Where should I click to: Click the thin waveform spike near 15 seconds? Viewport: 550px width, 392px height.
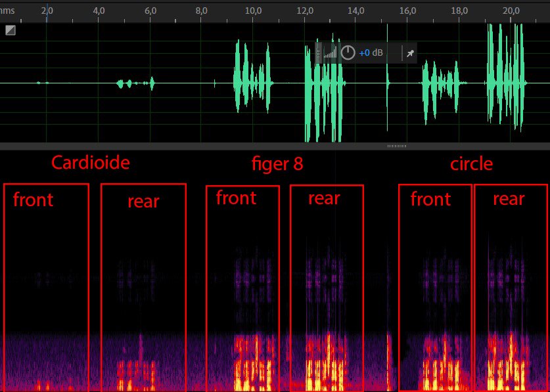[388, 83]
